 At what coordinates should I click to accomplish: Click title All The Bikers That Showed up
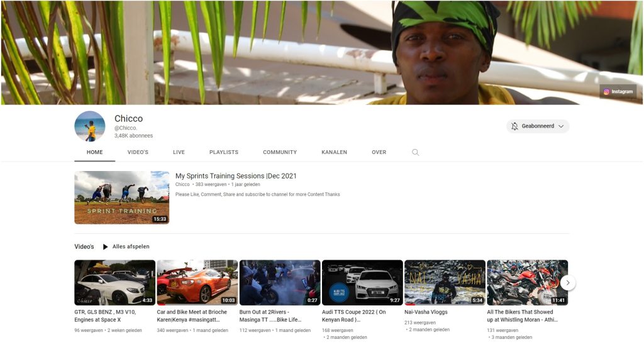pos(523,316)
